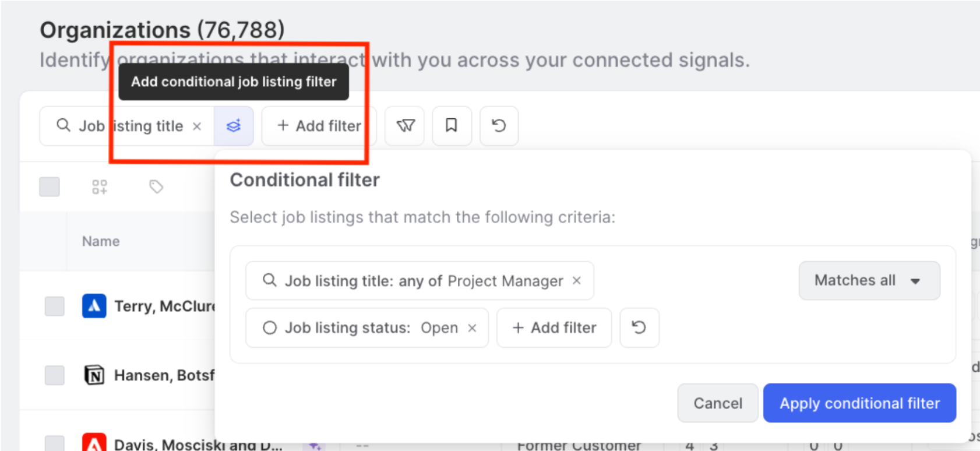The width and height of the screenshot is (980, 451).
Task: Cancel the conditional filter dialog
Action: coord(718,403)
